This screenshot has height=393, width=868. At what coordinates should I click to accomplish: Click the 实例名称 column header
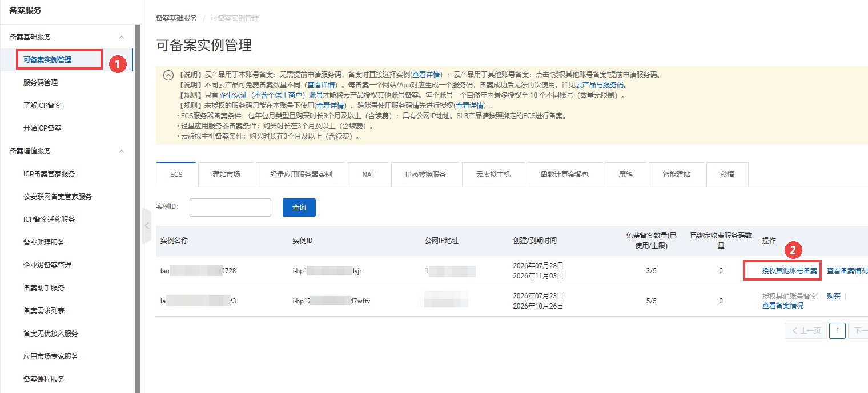[x=174, y=241]
